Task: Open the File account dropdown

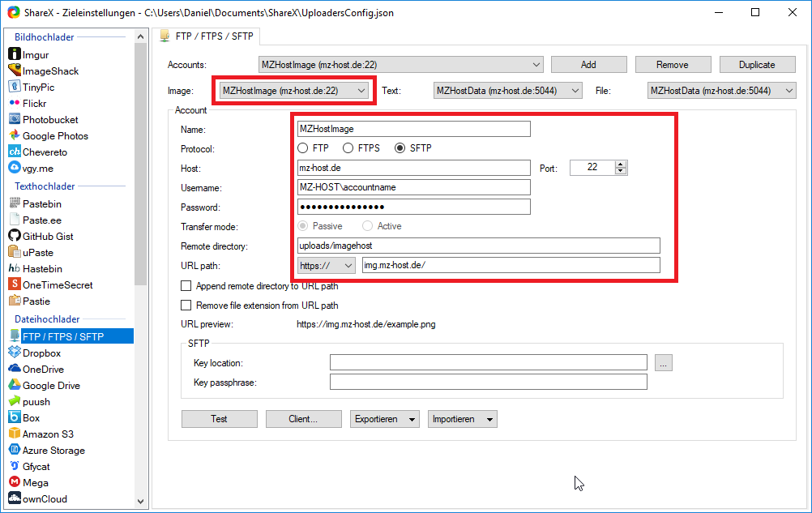Action: (721, 91)
